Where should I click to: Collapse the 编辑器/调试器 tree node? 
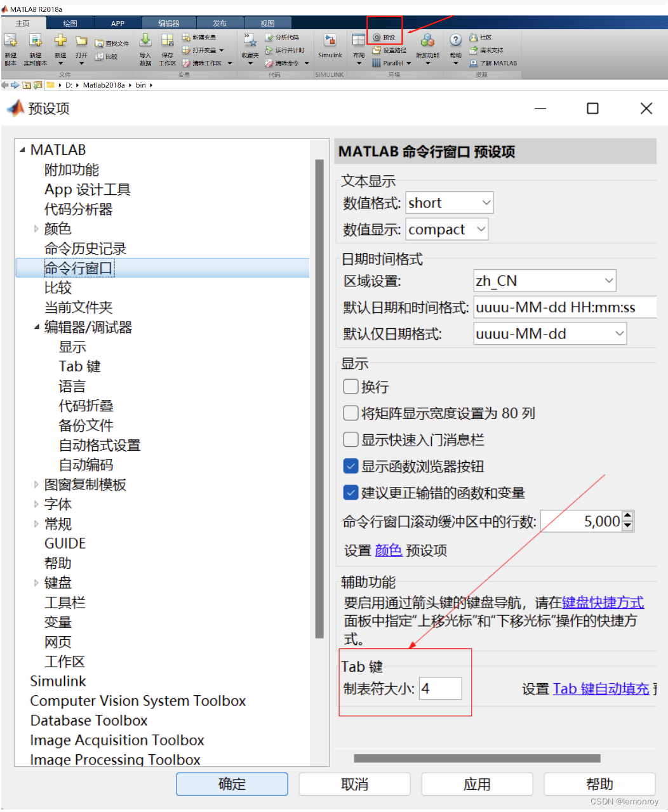click(36, 327)
